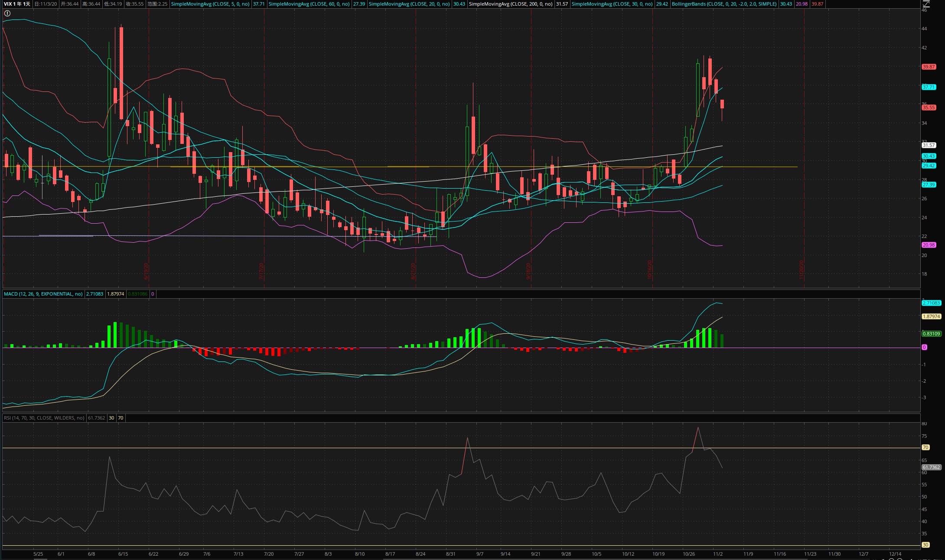Click the 30.43 price bubble on axis

[929, 156]
